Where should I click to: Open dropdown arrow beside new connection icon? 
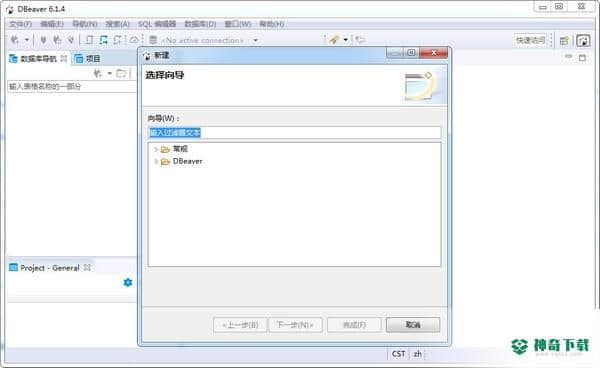point(27,40)
